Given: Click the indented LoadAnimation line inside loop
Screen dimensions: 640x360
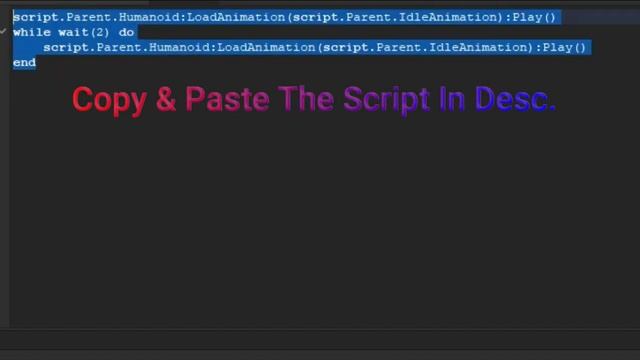Looking at the screenshot, I should 315,47.
